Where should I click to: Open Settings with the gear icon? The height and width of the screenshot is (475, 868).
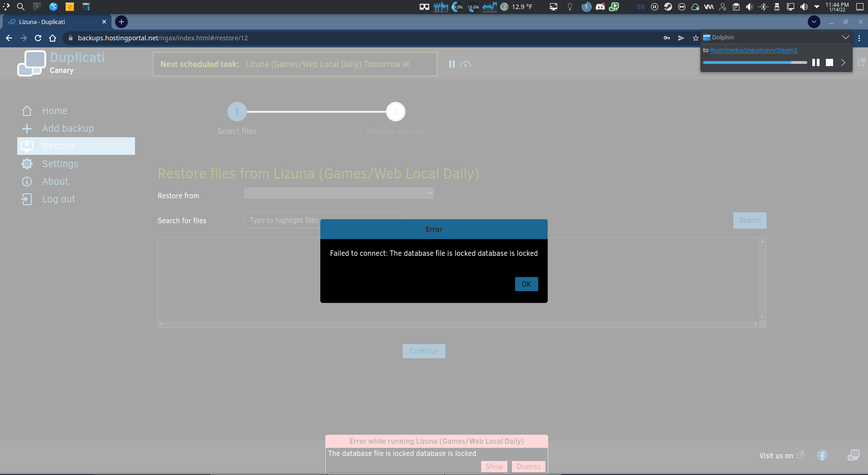(27, 163)
